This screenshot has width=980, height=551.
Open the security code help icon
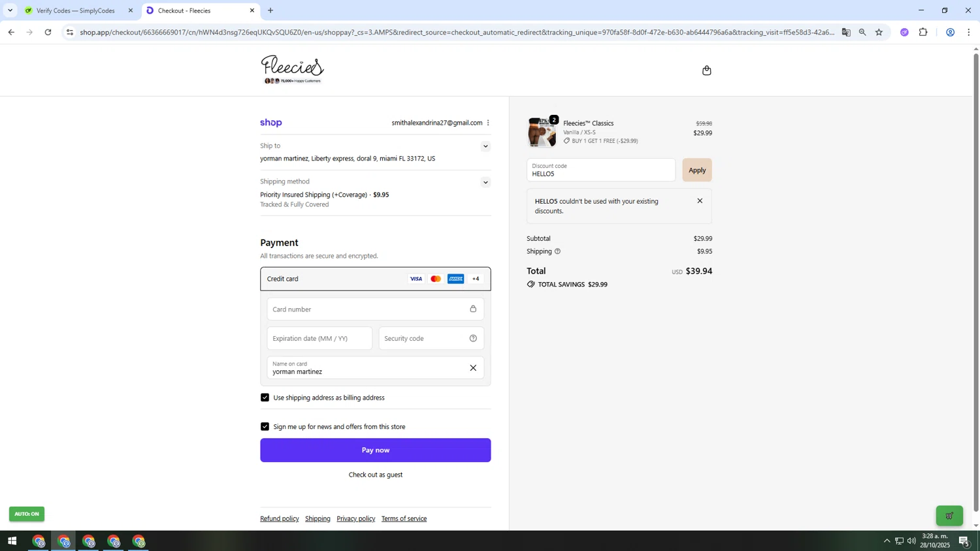pos(473,338)
